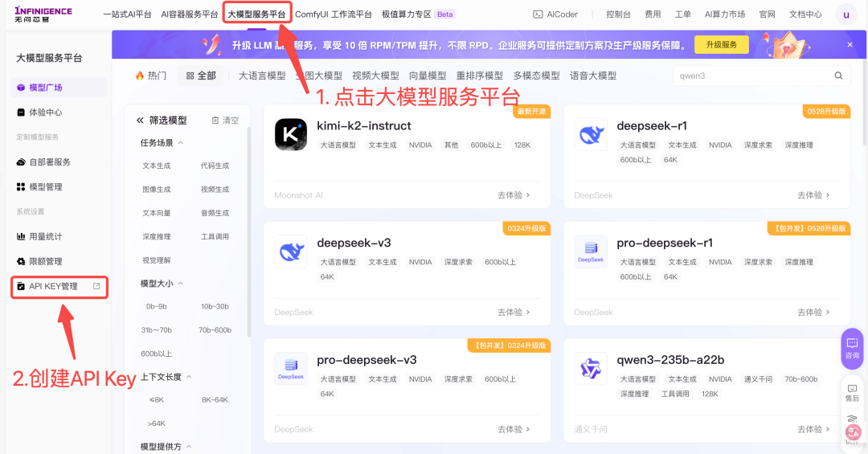868x454 pixels.
Task: Click the 体验中心 sidebar icon
Action: coord(20,112)
